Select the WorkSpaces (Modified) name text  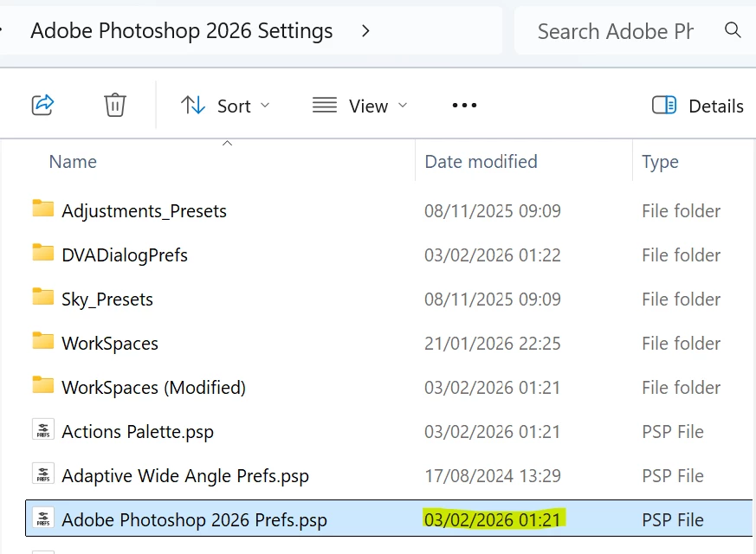(154, 388)
